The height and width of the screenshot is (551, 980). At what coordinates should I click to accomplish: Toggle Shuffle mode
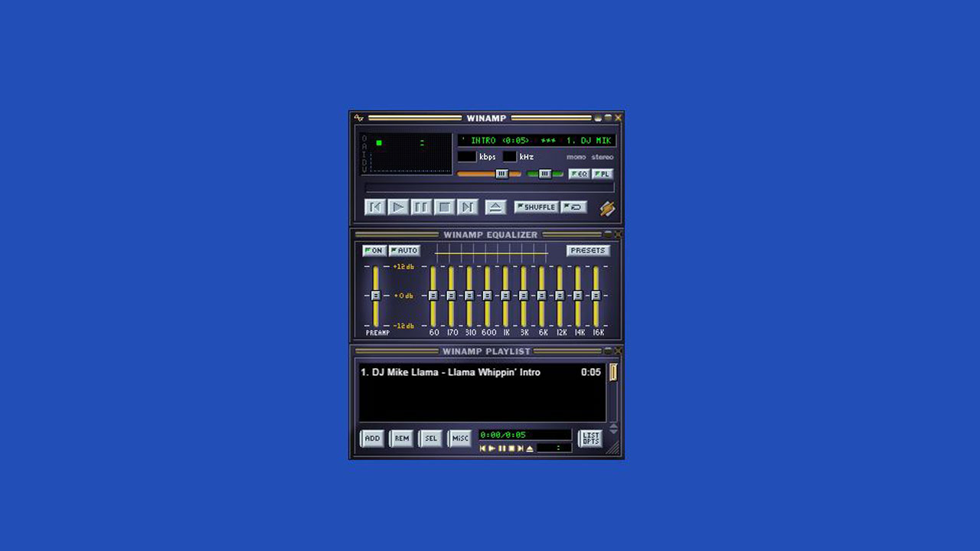click(x=537, y=207)
